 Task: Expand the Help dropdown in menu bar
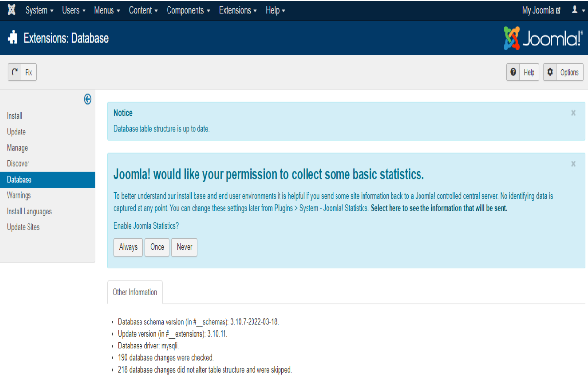point(275,10)
